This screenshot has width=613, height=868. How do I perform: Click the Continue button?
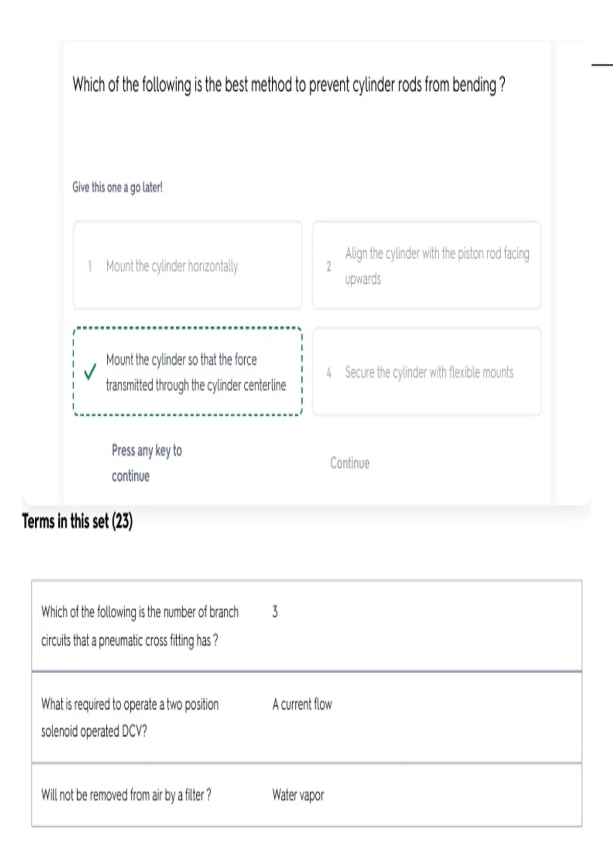(x=349, y=463)
